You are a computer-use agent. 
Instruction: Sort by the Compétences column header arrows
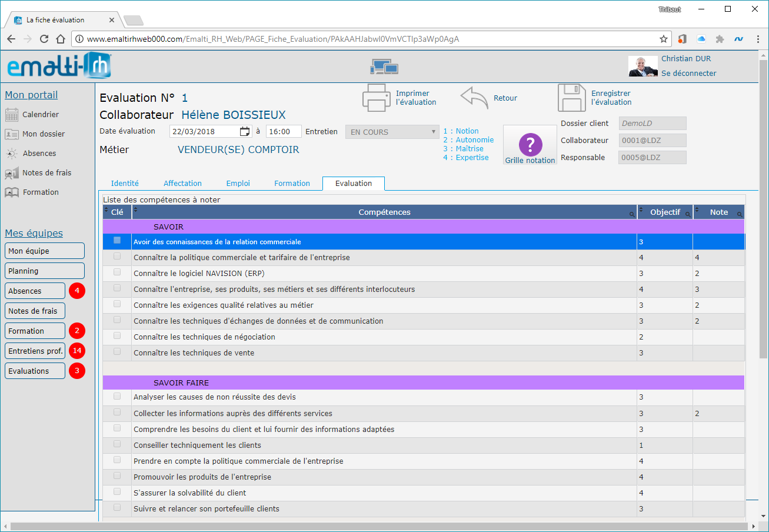coord(137,210)
